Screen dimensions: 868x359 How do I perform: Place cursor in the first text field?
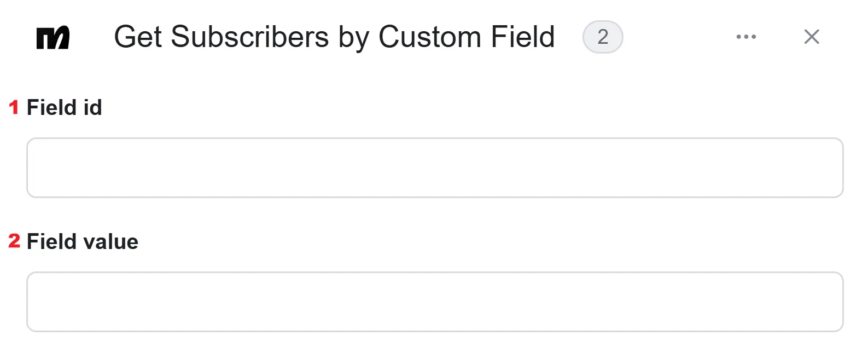click(435, 167)
